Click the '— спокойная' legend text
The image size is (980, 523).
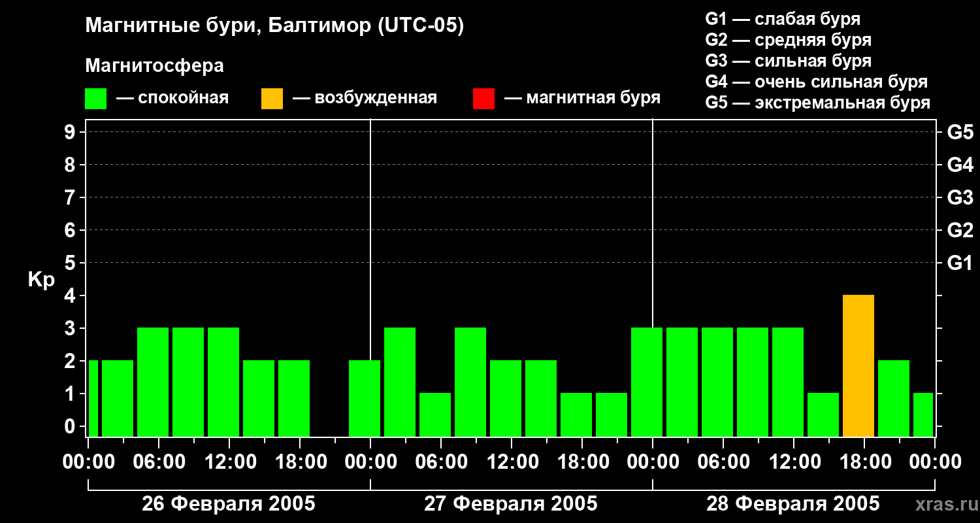[172, 98]
